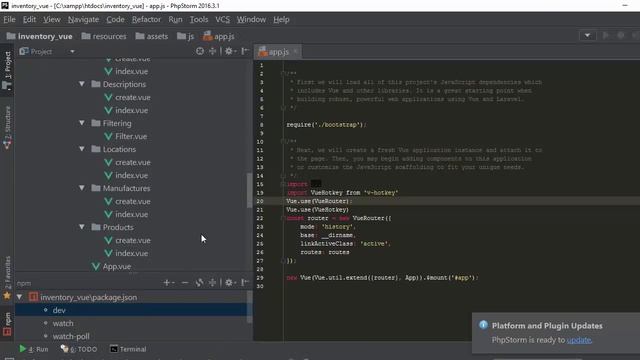Image resolution: width=640 pixels, height=360 pixels.
Task: Open the Help menu
Action: 281,20
